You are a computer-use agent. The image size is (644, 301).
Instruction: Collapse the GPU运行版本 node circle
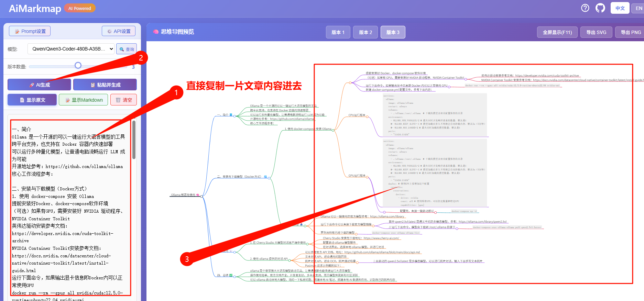coord(367,177)
